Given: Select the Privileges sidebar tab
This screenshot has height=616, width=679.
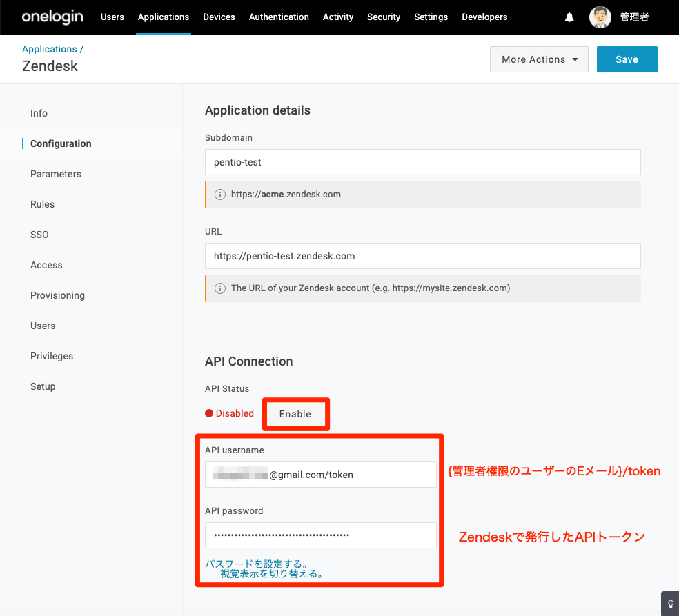Looking at the screenshot, I should [x=52, y=356].
